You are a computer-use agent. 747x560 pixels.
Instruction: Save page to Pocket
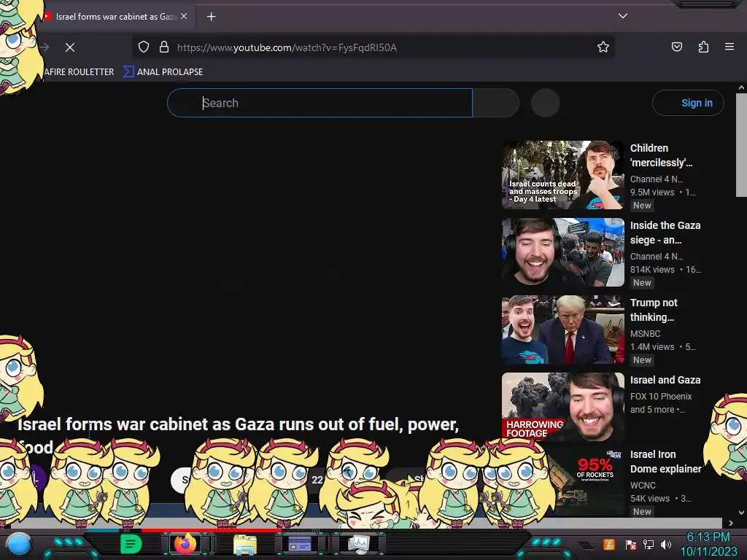point(676,47)
